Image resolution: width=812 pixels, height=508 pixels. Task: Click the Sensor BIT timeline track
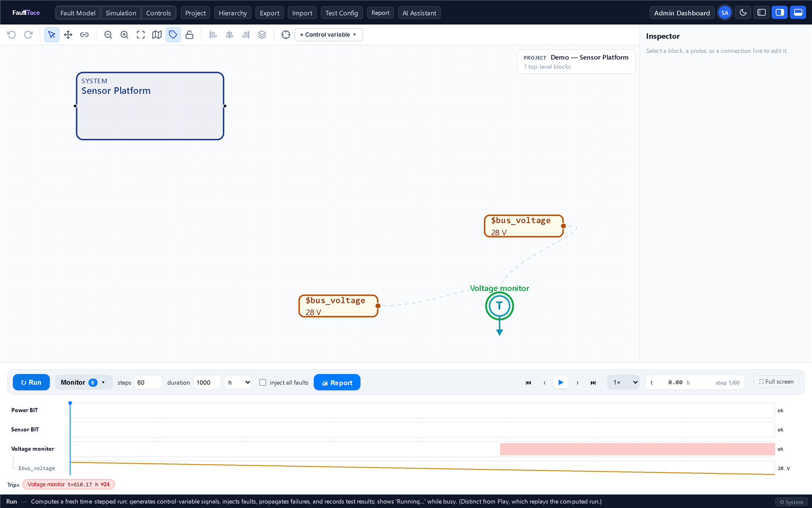click(422, 430)
